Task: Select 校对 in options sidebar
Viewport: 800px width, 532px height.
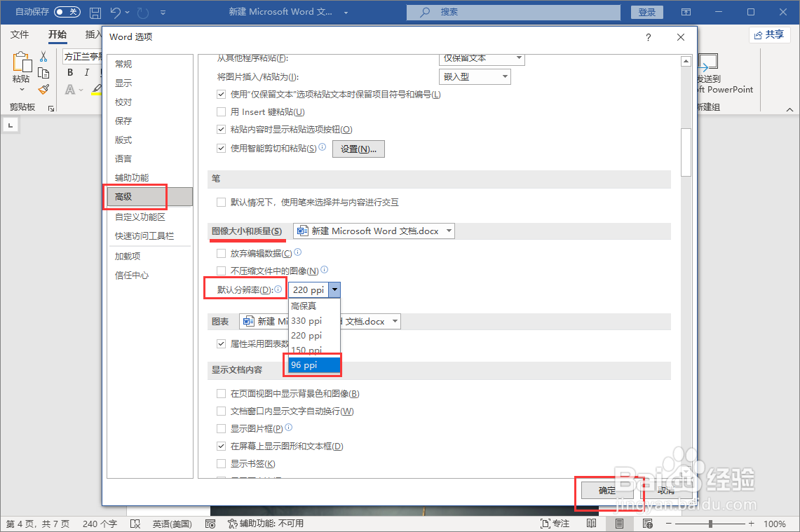Action: point(149,102)
